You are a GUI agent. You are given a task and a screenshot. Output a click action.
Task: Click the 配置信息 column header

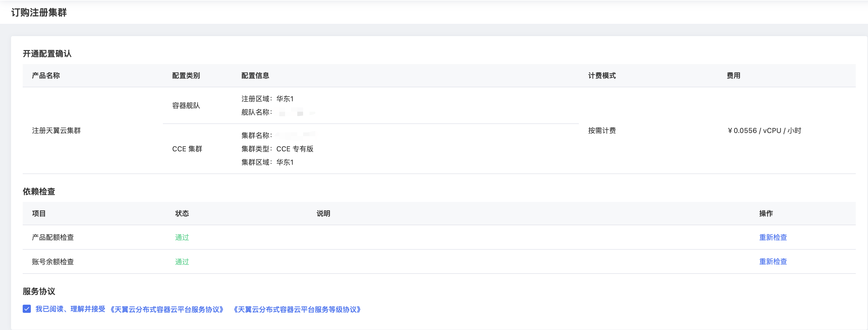pos(255,75)
